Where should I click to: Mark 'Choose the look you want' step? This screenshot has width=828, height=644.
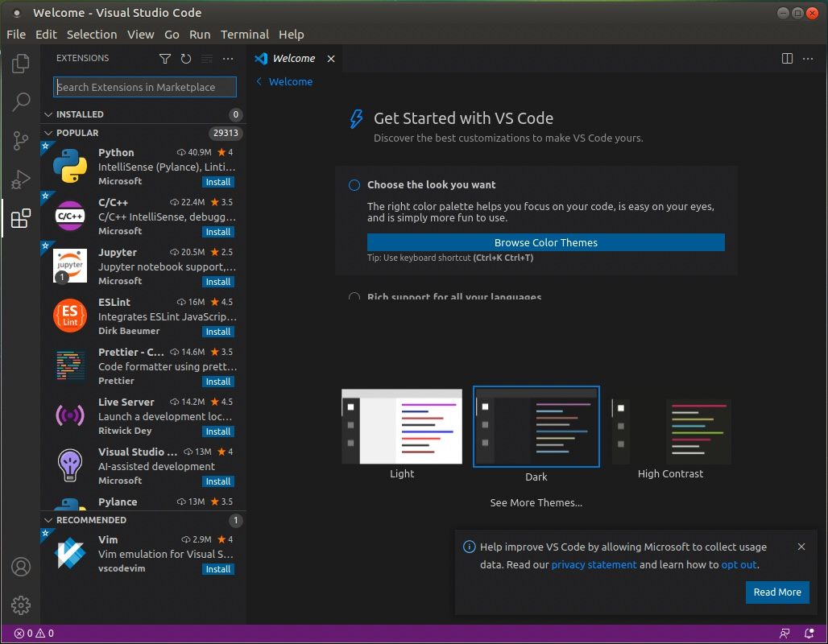[x=354, y=185]
